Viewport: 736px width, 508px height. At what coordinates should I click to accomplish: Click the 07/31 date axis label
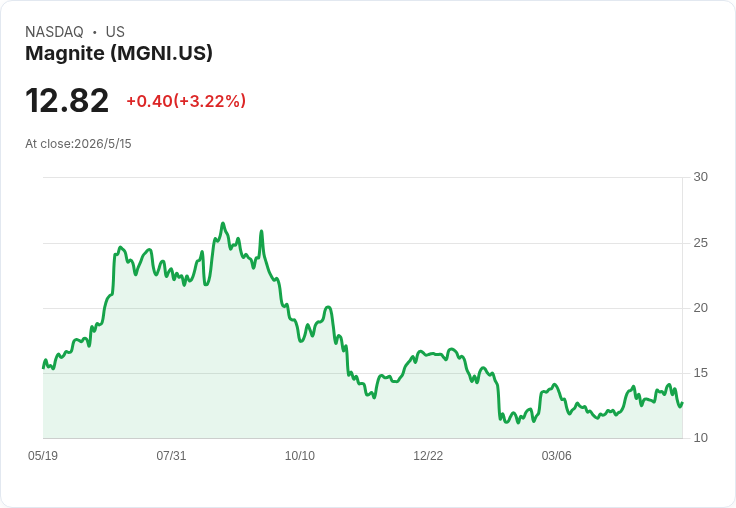coord(171,456)
